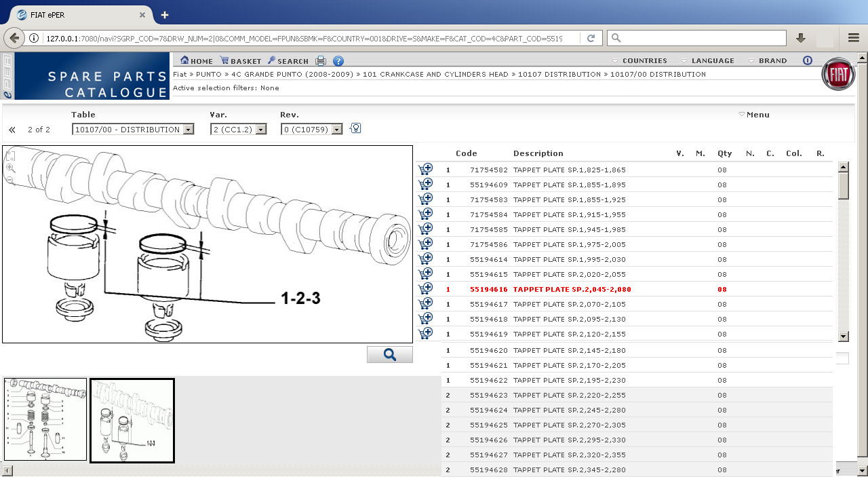This screenshot has height=477, width=868.
Task: Open a new browser tab
Action: [165, 15]
